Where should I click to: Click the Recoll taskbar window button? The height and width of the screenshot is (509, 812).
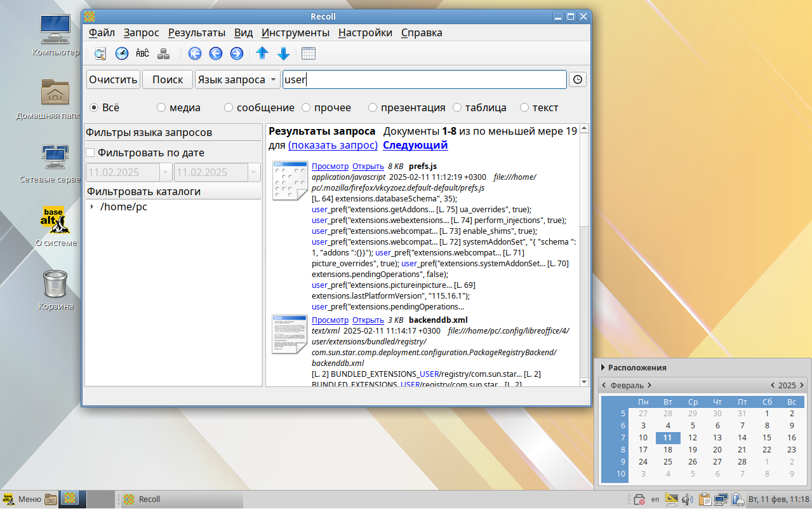[x=181, y=499]
